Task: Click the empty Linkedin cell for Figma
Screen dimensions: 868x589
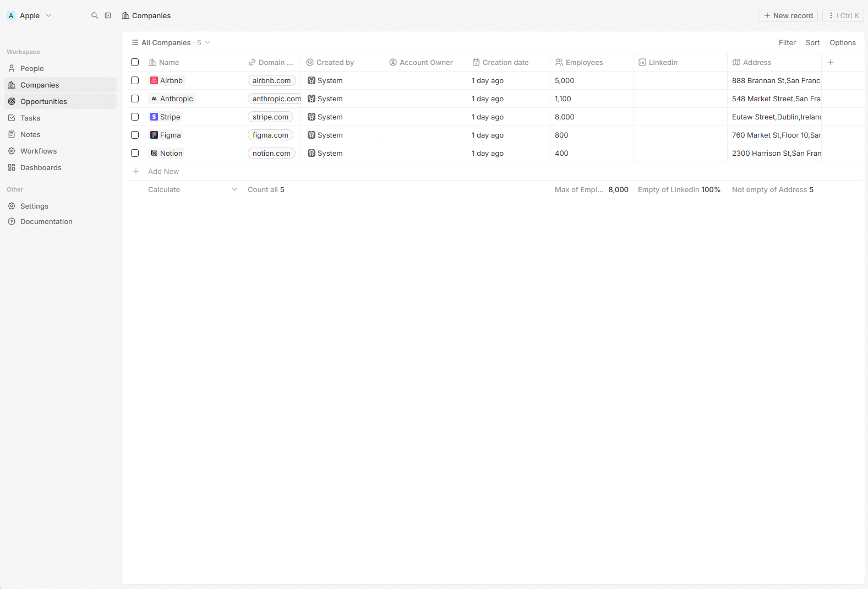Action: 680,135
